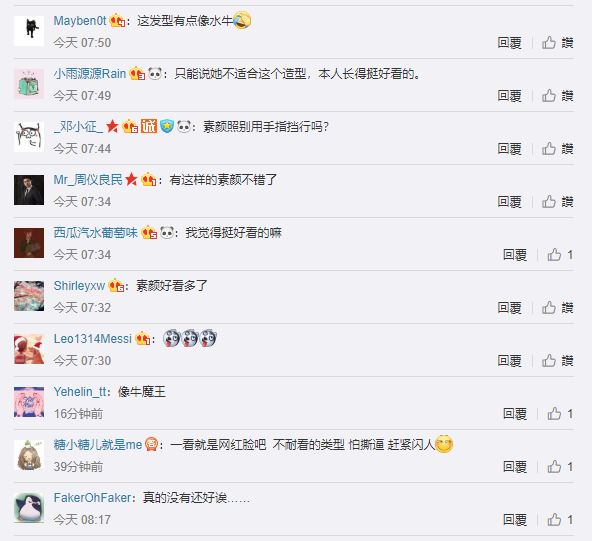Tap thumbs-up on FakerOhFaker's comment
The height and width of the screenshot is (541, 592).
pos(554,520)
